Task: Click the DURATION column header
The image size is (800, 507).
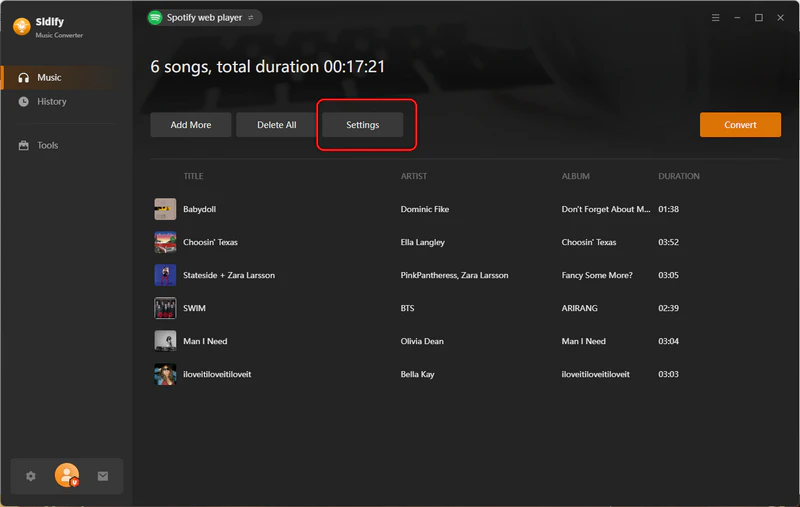Action: 678,176
